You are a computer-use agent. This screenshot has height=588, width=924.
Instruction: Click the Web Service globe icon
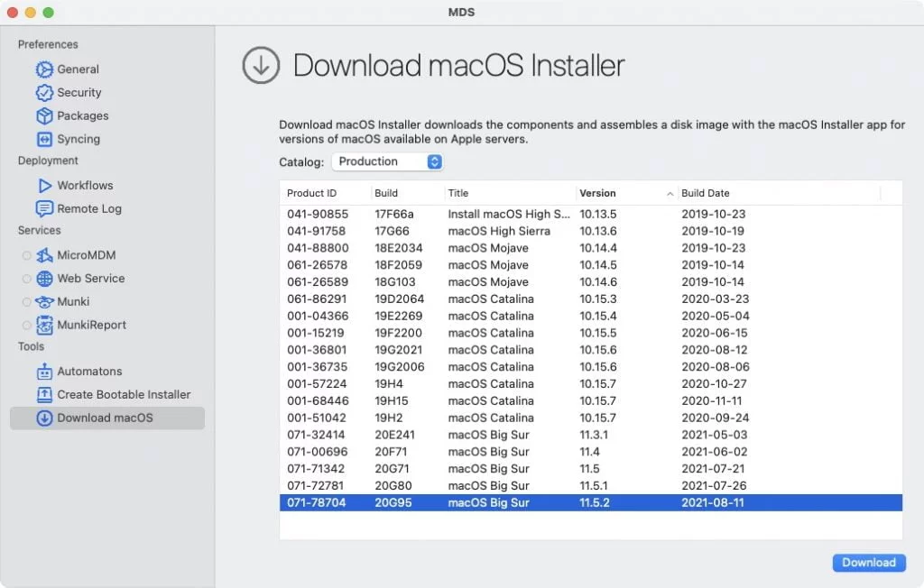click(x=44, y=278)
